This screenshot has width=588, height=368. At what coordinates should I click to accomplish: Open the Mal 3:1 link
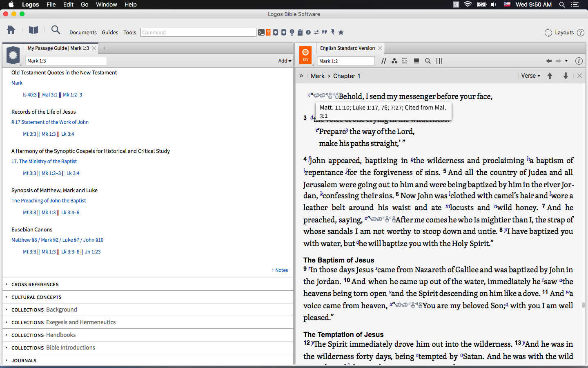50,94
